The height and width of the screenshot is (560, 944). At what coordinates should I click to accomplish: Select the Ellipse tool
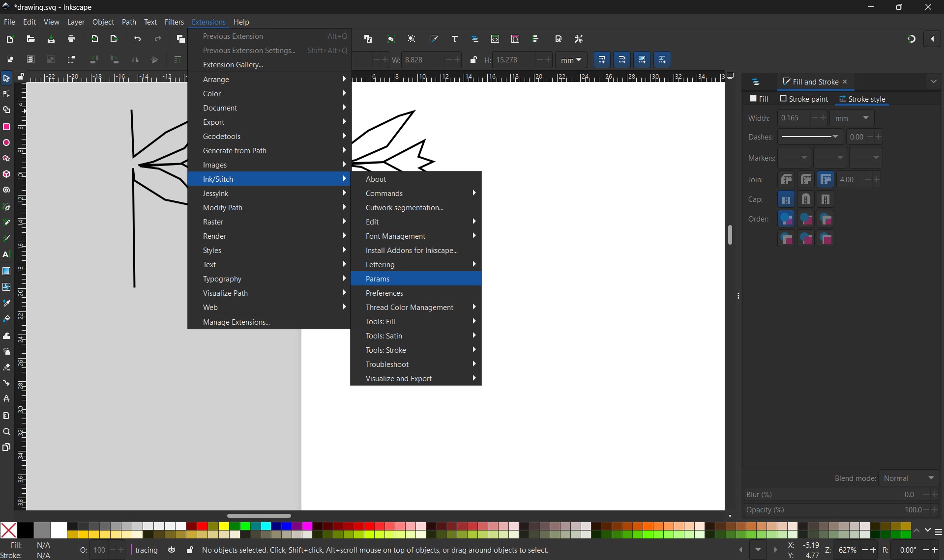6,143
